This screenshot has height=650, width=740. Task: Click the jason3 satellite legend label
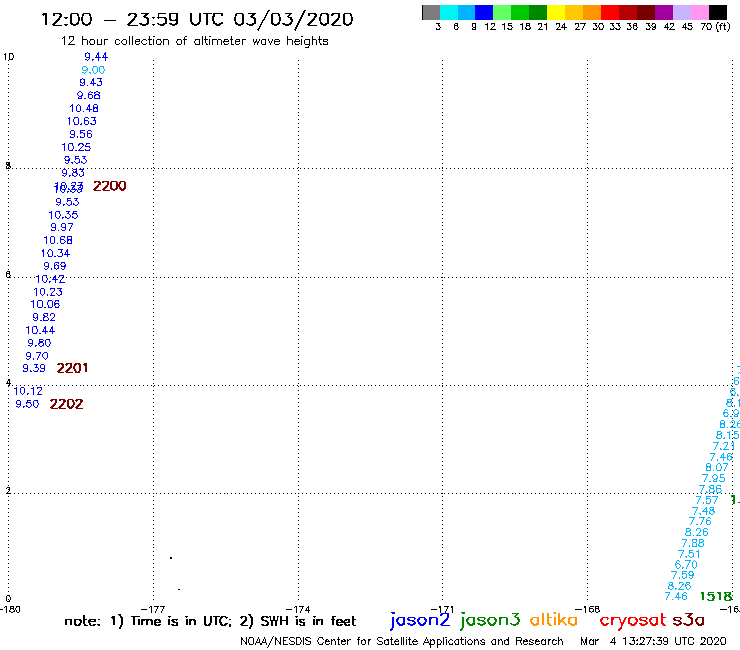click(x=490, y=620)
